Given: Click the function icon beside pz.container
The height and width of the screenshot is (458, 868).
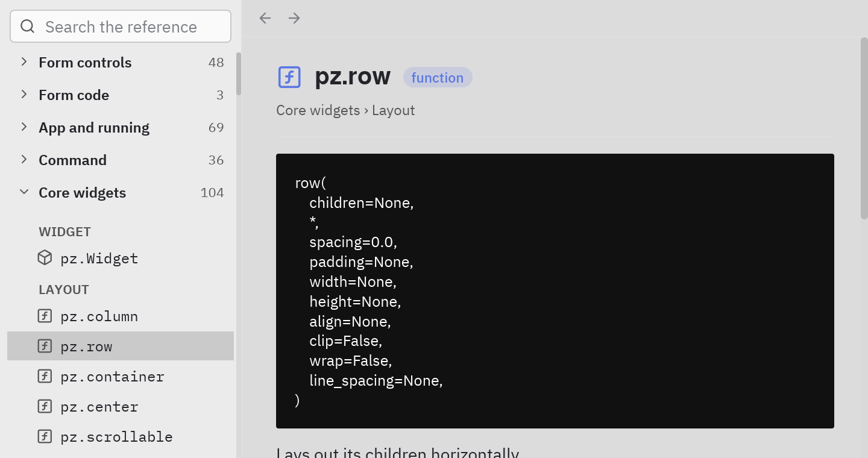Looking at the screenshot, I should click(x=45, y=376).
